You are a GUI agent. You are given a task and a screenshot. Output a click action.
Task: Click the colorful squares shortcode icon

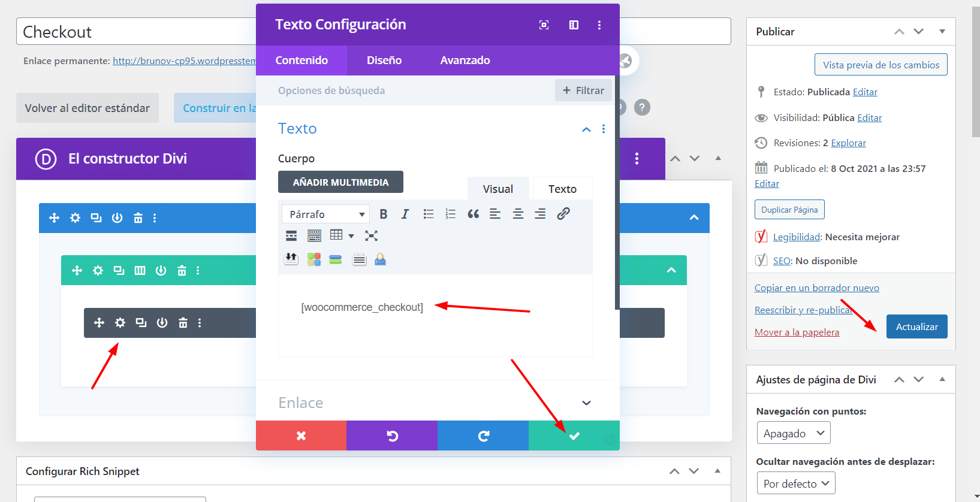click(x=313, y=259)
